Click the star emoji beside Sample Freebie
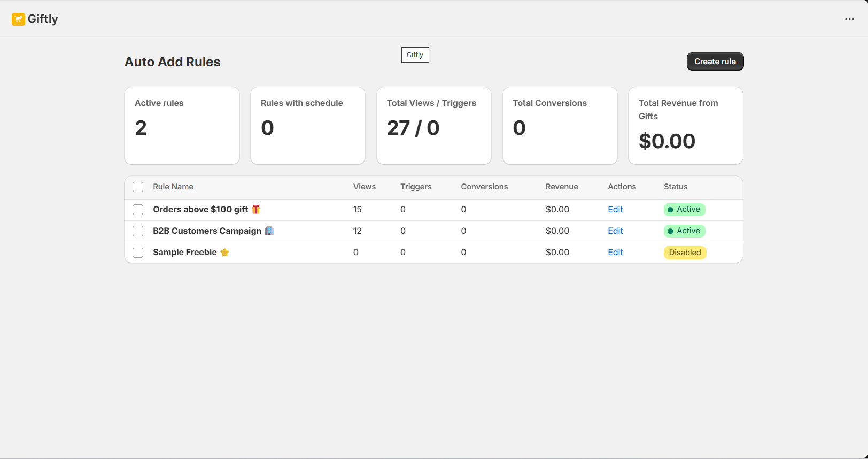This screenshot has height=459, width=868. [224, 253]
